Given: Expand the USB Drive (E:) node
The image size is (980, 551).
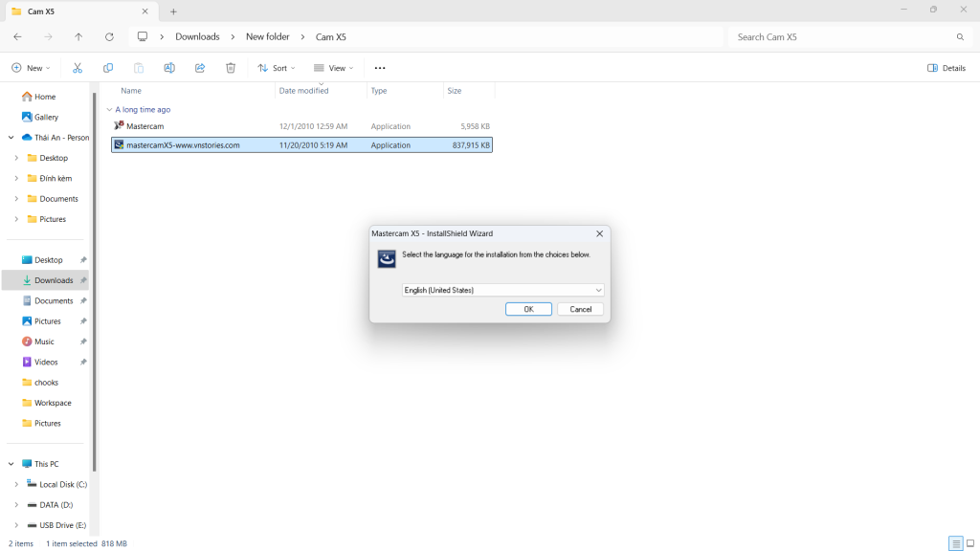Looking at the screenshot, I should coord(16,525).
